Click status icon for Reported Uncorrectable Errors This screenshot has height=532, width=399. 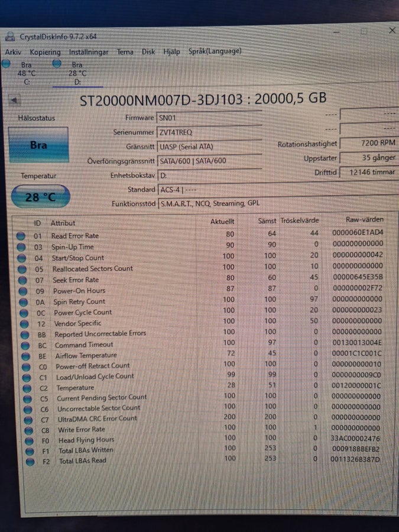[x=25, y=335]
